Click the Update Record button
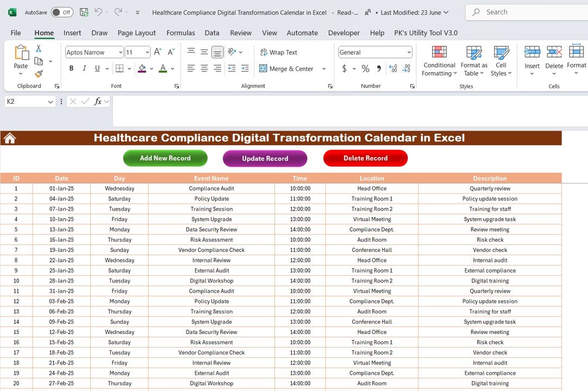588x391 pixels. (x=265, y=159)
